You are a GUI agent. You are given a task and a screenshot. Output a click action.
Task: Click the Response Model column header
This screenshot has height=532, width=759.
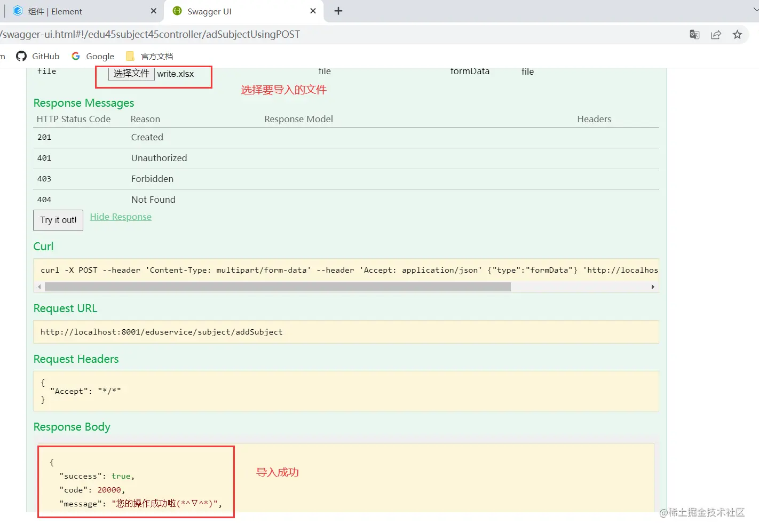[x=298, y=120]
